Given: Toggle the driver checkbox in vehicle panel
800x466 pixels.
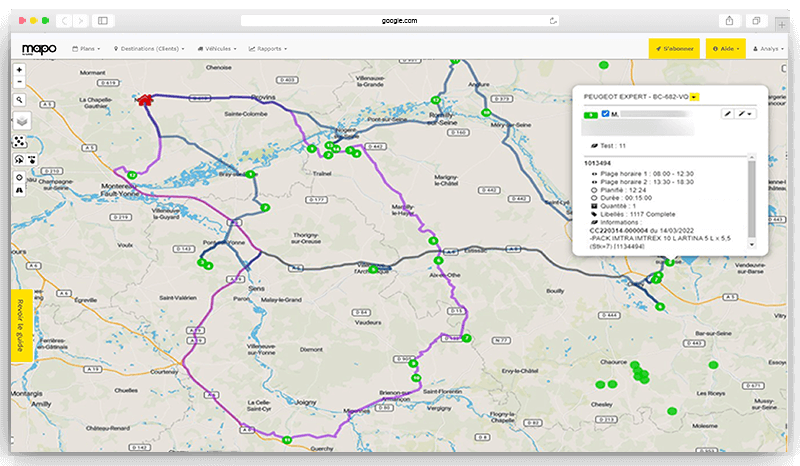Looking at the screenshot, I should [605, 114].
